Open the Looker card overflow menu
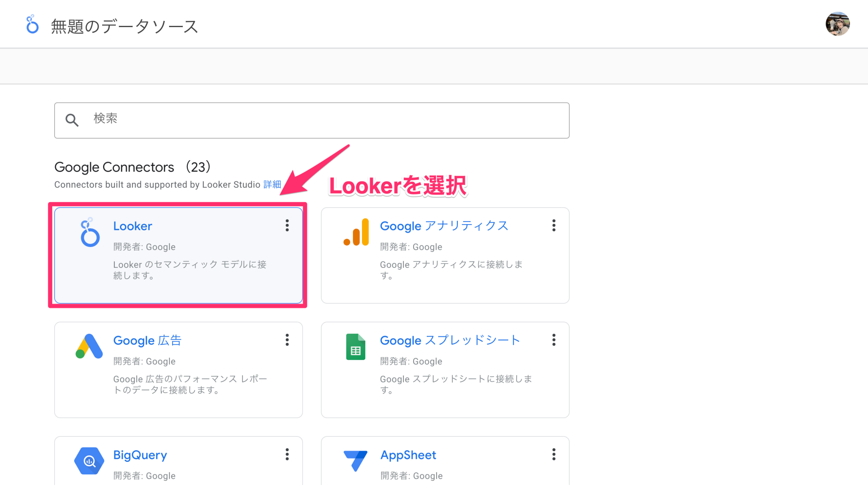 click(x=287, y=226)
